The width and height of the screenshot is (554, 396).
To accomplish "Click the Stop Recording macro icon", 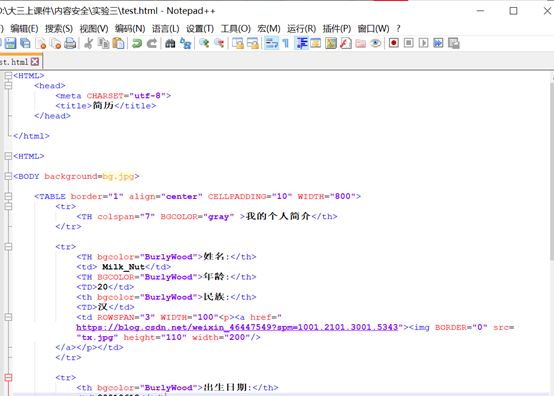I will click(408, 43).
